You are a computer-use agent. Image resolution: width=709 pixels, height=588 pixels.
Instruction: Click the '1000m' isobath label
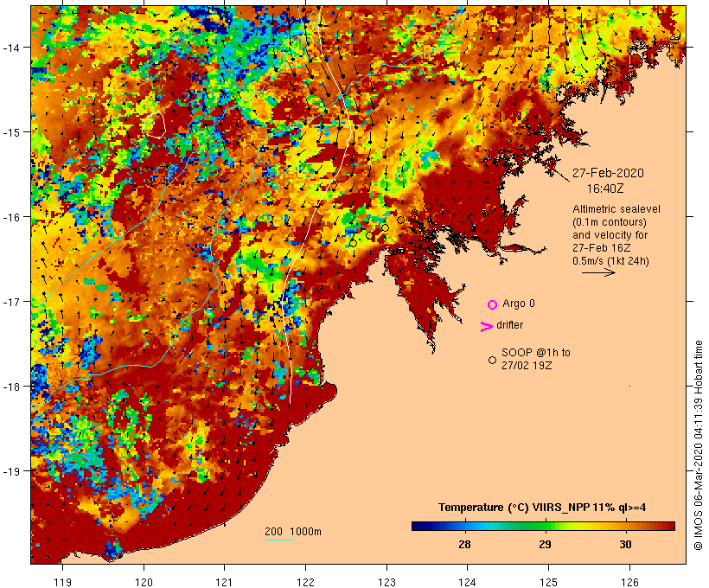[x=306, y=532]
